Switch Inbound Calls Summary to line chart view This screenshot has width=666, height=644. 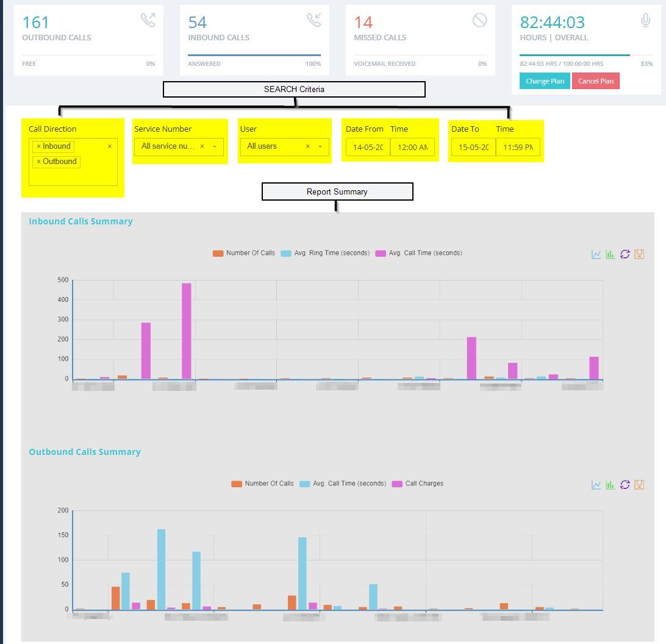(596, 254)
